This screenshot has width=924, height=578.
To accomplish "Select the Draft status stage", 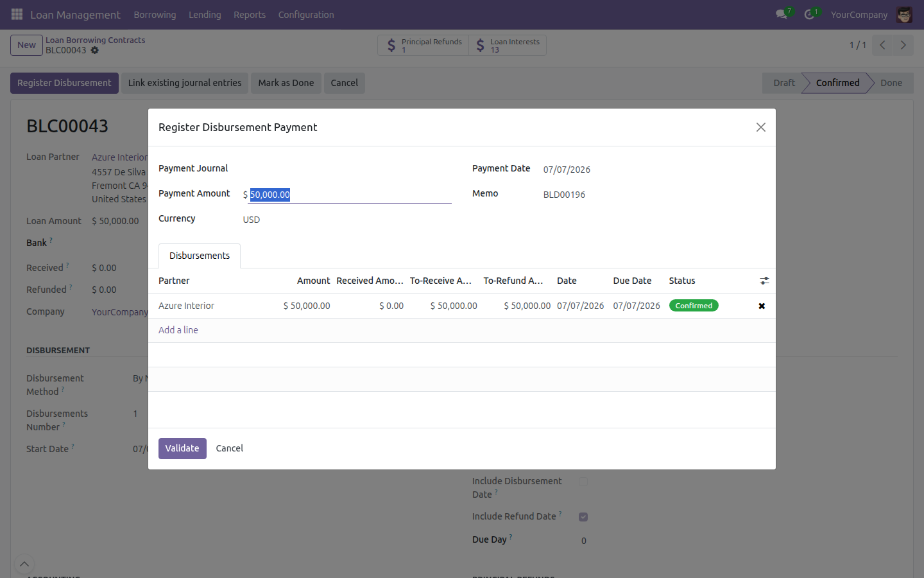I will pos(783,83).
